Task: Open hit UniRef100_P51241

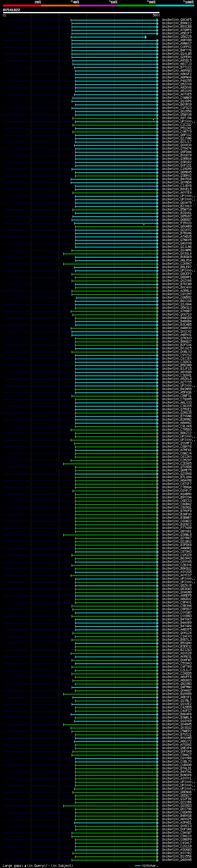Action: coord(177,128)
